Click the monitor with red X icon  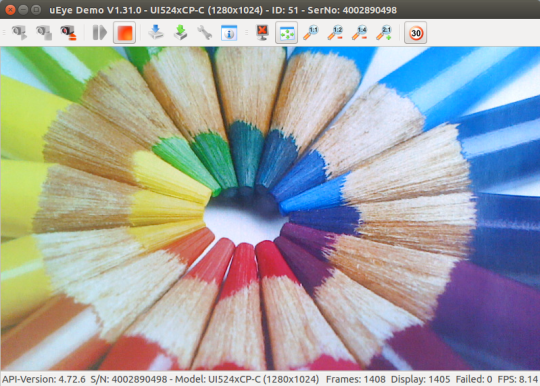pos(262,33)
